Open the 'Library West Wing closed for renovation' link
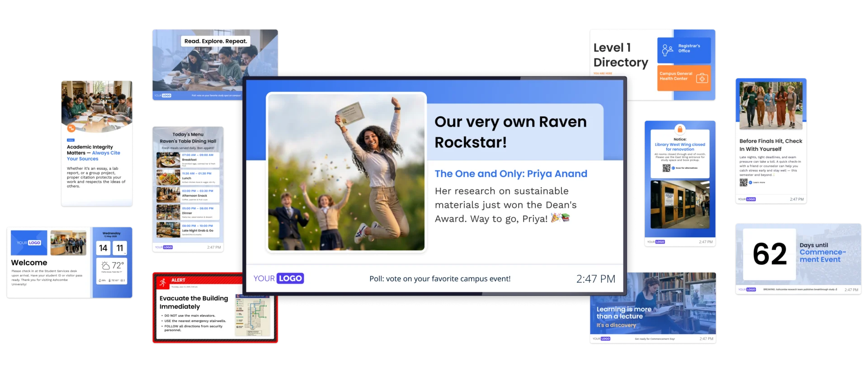868x372 pixels. [679, 147]
